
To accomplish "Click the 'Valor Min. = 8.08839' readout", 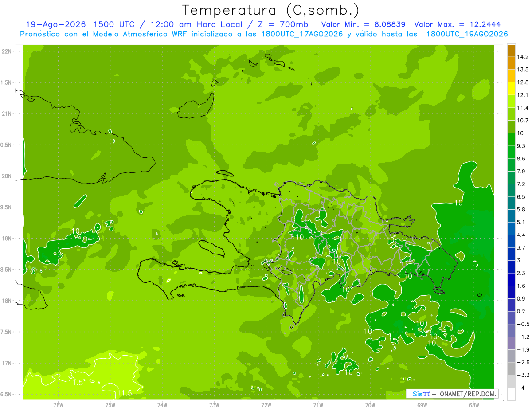I will (x=364, y=25).
